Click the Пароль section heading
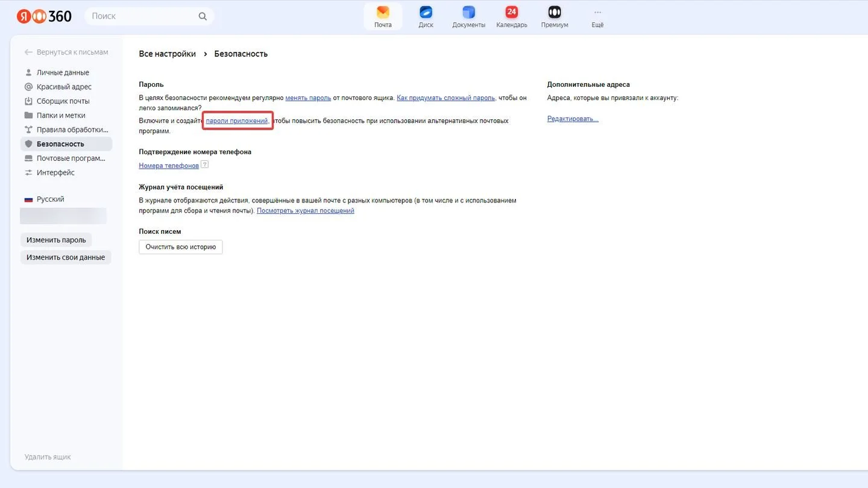 pos(151,85)
